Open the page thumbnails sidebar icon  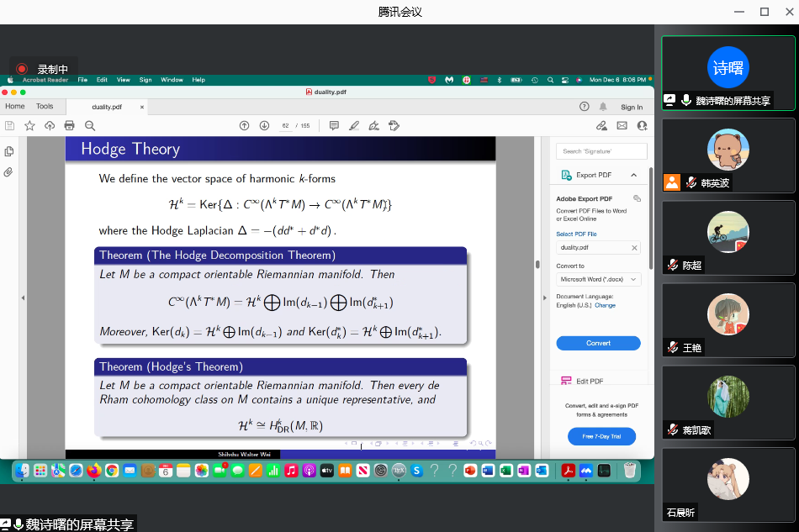point(9,151)
